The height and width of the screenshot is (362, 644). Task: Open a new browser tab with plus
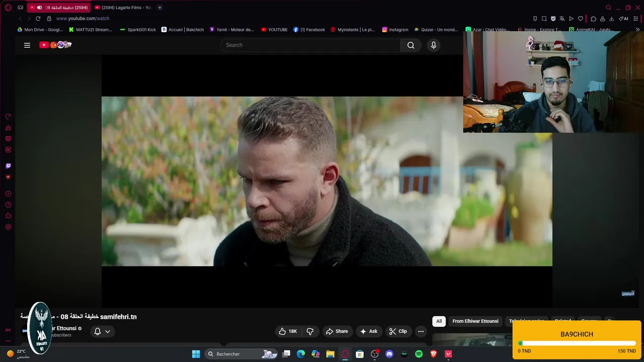[159, 8]
